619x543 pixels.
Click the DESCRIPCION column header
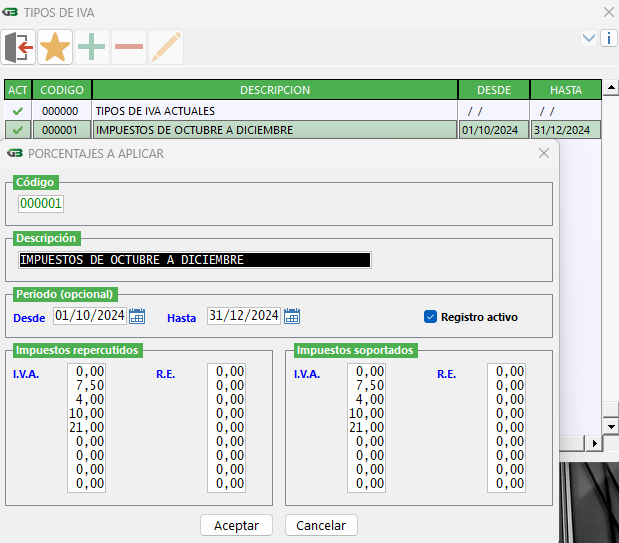[275, 90]
